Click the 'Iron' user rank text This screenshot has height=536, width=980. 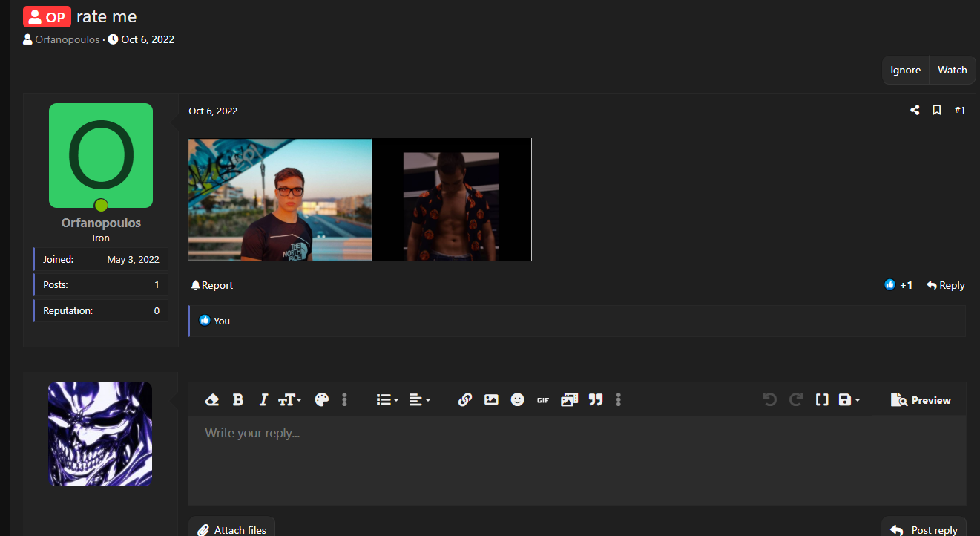click(x=101, y=238)
